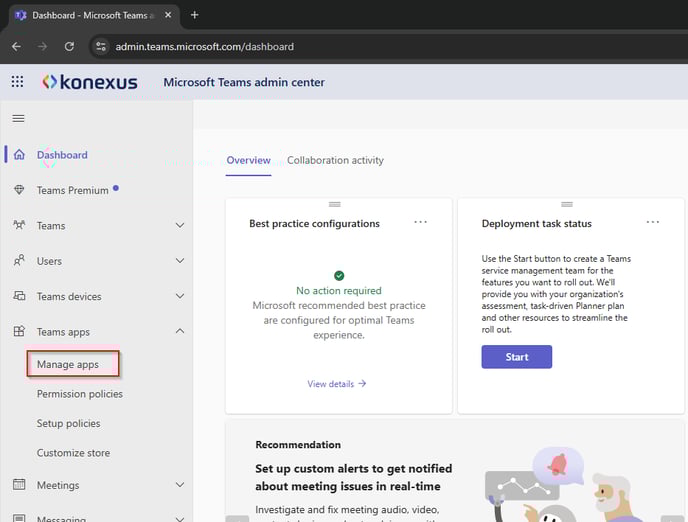Click the View details link

(337, 384)
